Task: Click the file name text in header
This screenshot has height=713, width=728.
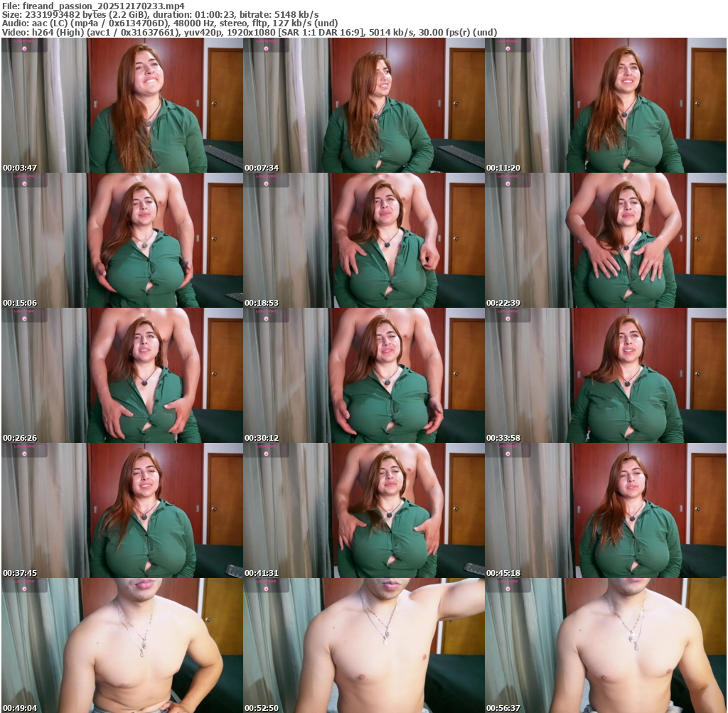Action: [92, 6]
